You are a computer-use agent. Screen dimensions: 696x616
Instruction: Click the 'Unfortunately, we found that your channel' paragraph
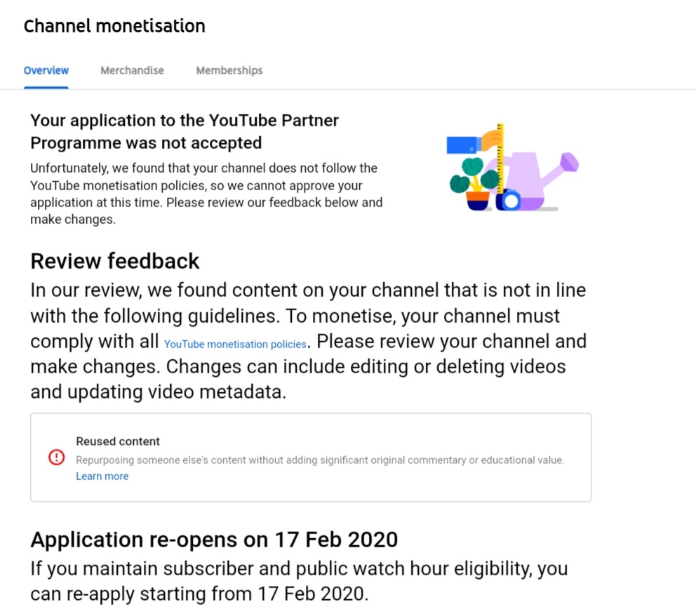tap(206, 194)
